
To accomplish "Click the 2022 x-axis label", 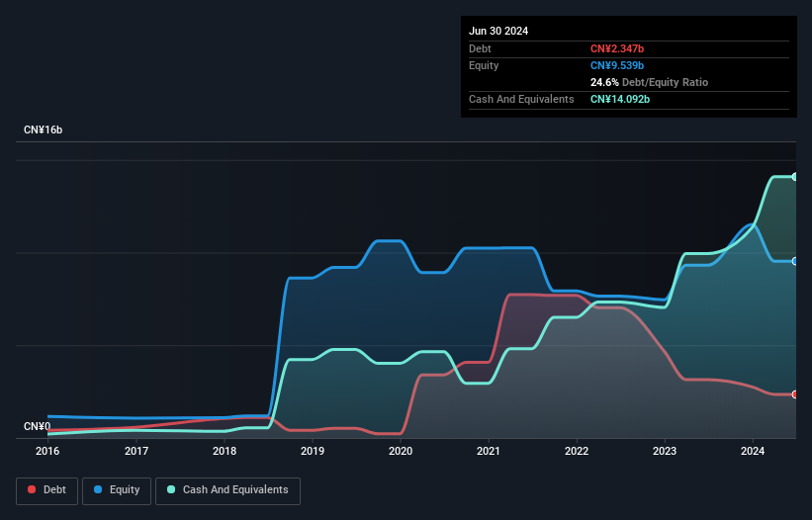I will (577, 451).
